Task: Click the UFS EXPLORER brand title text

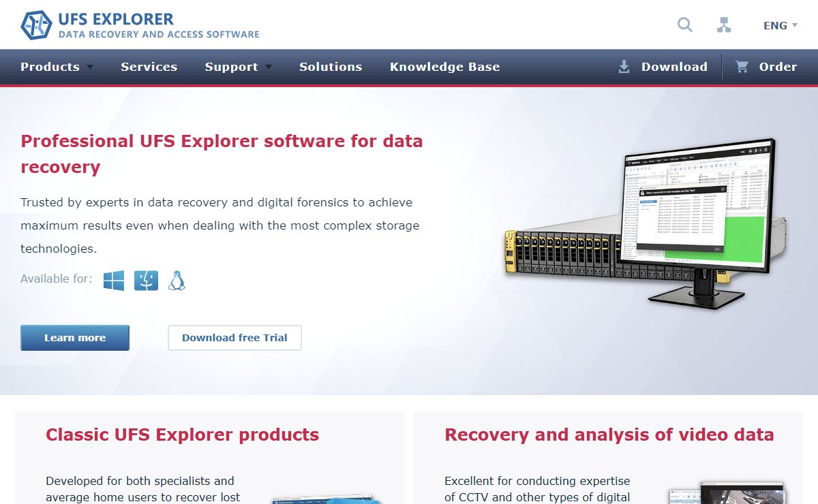Action: pyautogui.click(x=116, y=19)
